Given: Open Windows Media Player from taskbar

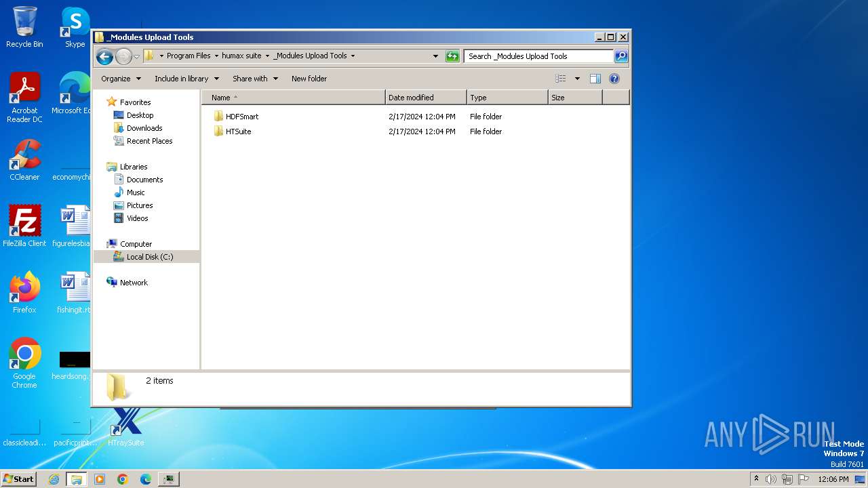Looking at the screenshot, I should [x=100, y=479].
